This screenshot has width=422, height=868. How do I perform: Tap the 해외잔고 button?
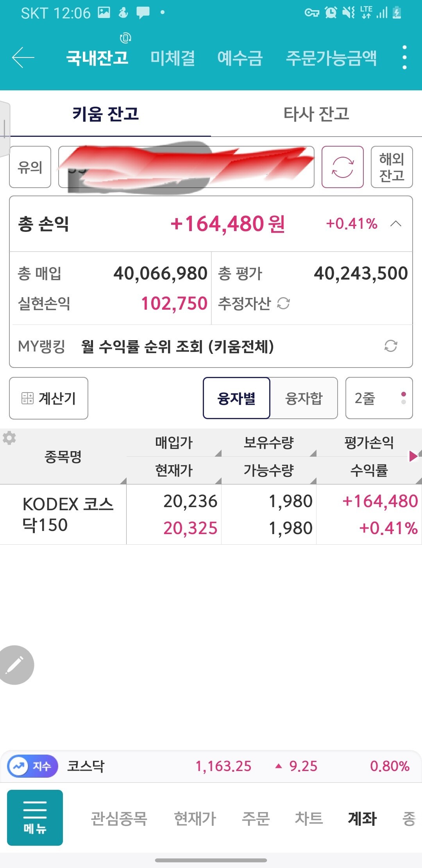click(392, 167)
